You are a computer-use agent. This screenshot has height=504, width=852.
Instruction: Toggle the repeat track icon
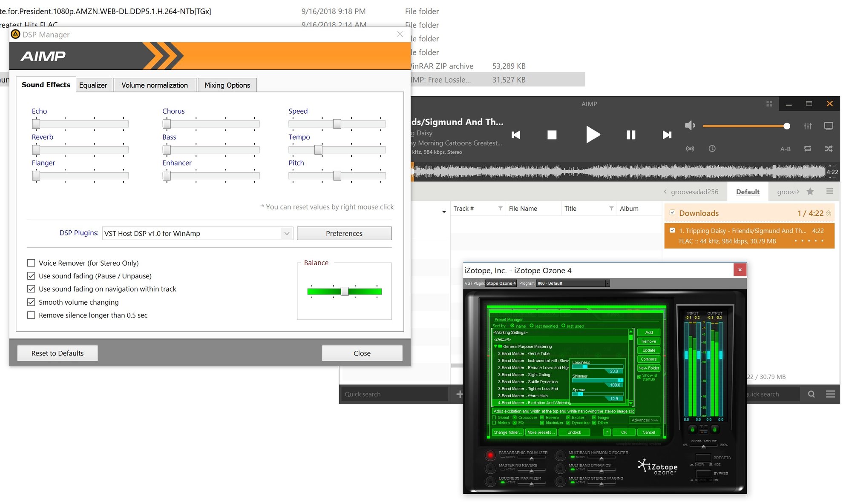click(807, 149)
